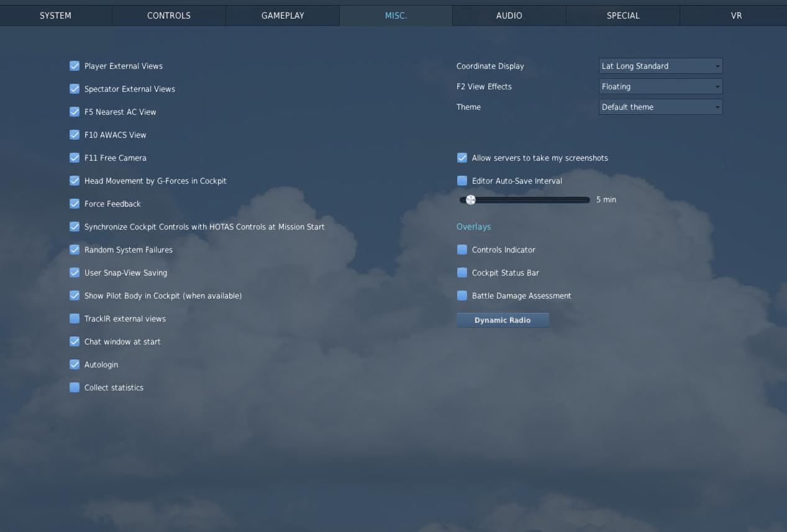Viewport: 787px width, 532px height.
Task: Select the MISC. tab
Action: pos(396,16)
